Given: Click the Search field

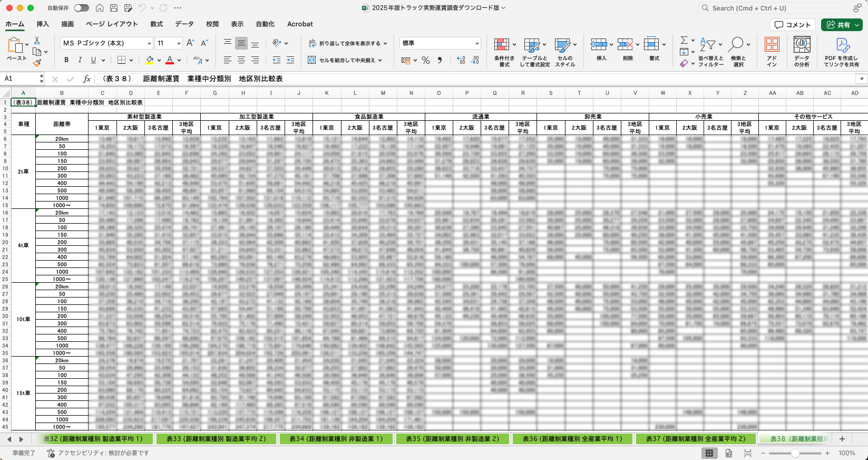Looking at the screenshot, I should point(772,8).
